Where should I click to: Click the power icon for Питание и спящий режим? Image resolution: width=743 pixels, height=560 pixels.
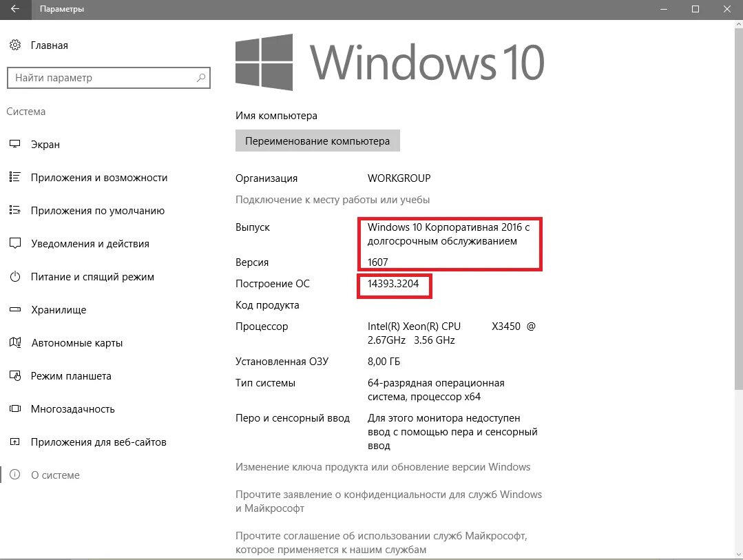[x=15, y=276]
